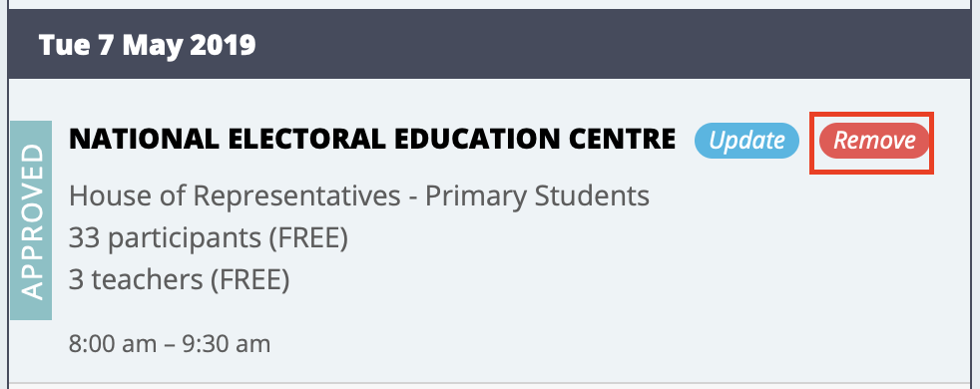Select the Primary Students label
This screenshot has width=980, height=389.
pos(538,196)
